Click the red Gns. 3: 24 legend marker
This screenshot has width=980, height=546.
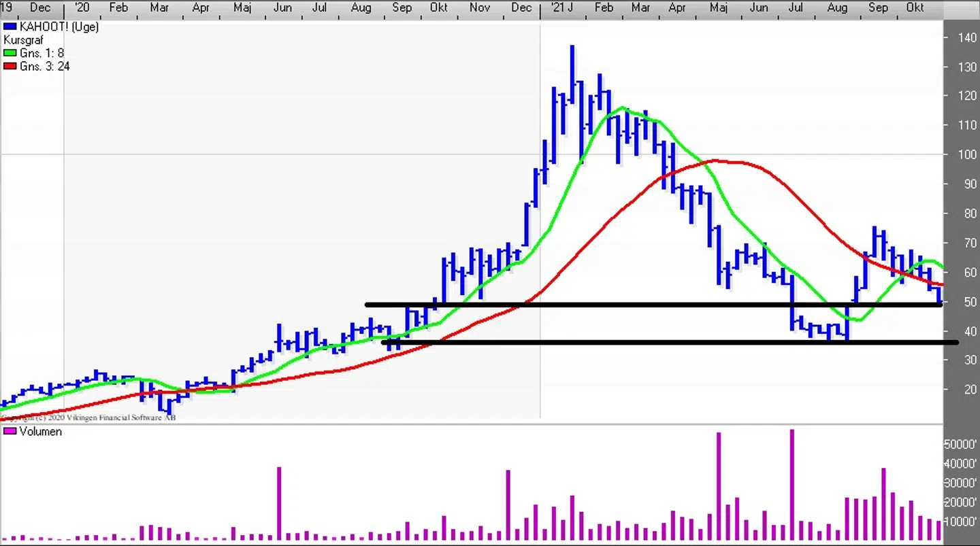pyautogui.click(x=10, y=67)
